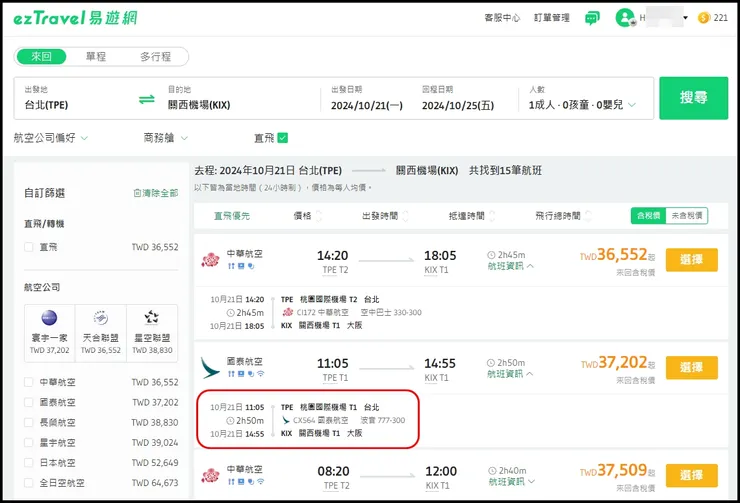The image size is (740, 503).
Task: Switch to 未含稅價 price display
Action: click(x=687, y=216)
